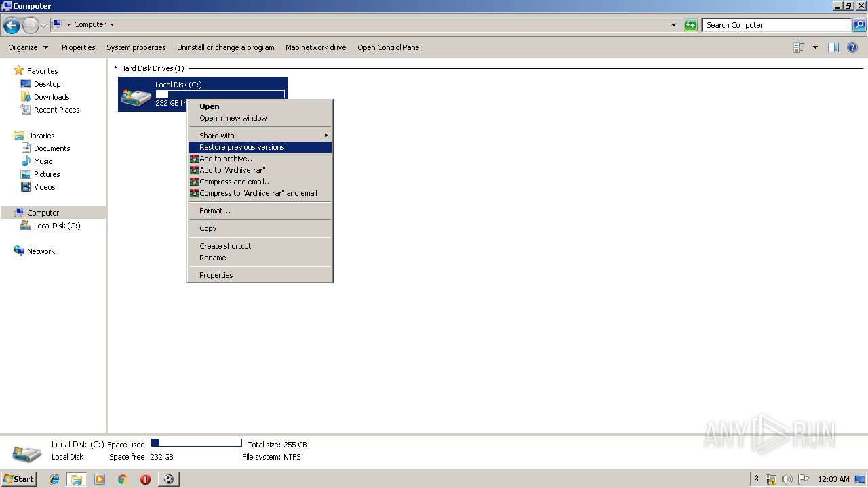Screen dimensions: 868x488
Task: Click the network tray icon
Action: tap(771, 479)
